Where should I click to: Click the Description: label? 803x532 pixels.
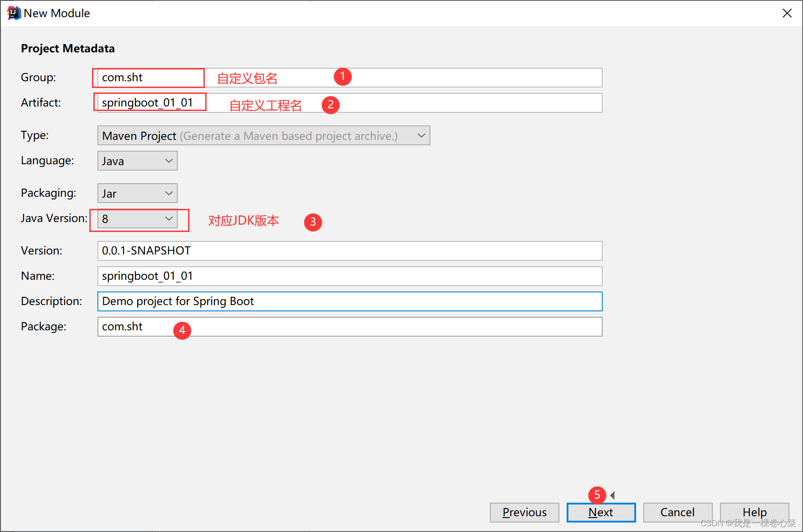[x=51, y=301]
